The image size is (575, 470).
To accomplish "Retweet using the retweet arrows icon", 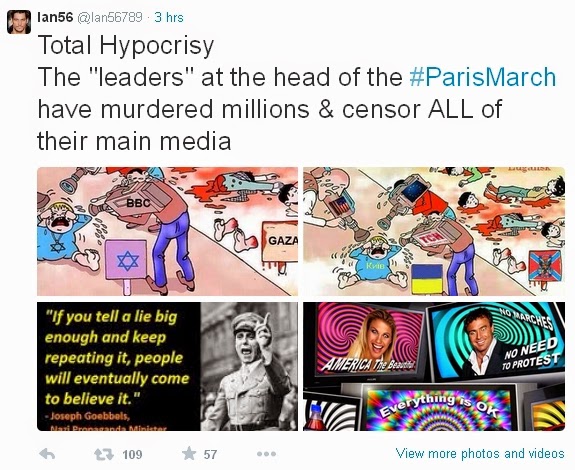I will (x=105, y=455).
